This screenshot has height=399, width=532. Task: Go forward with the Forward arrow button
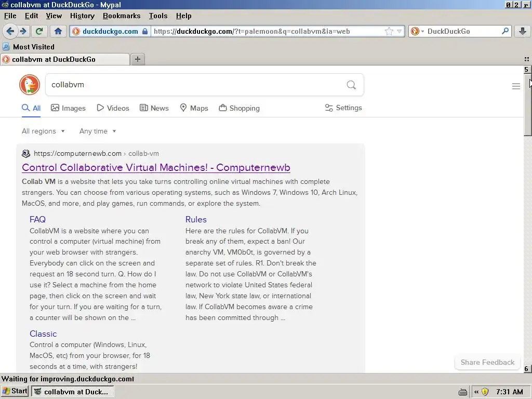23,31
